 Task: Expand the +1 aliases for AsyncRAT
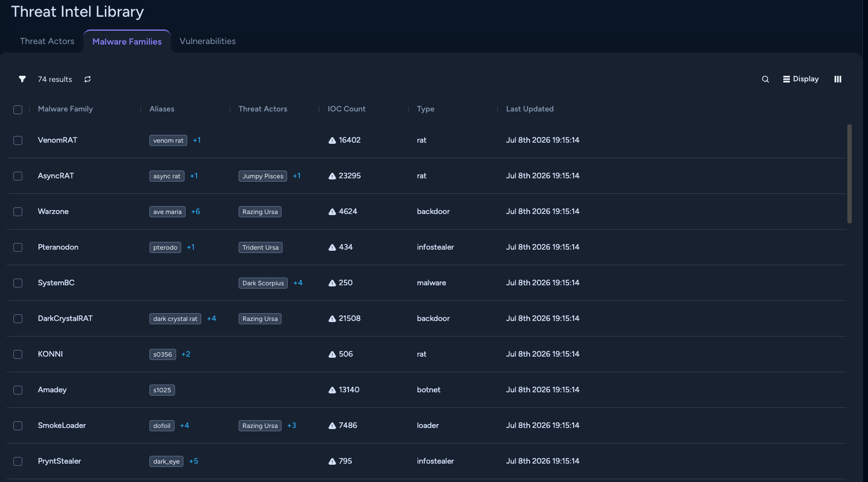pyautogui.click(x=194, y=176)
